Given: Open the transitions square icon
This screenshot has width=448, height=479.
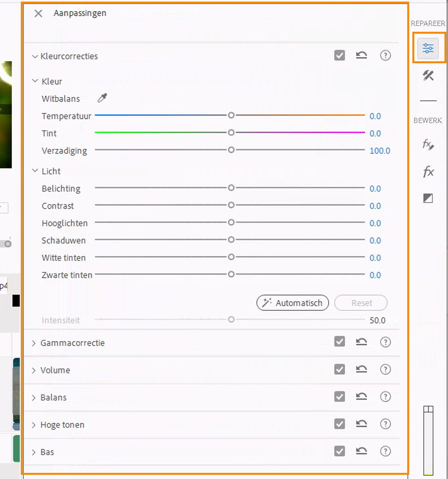Looking at the screenshot, I should 428,198.
